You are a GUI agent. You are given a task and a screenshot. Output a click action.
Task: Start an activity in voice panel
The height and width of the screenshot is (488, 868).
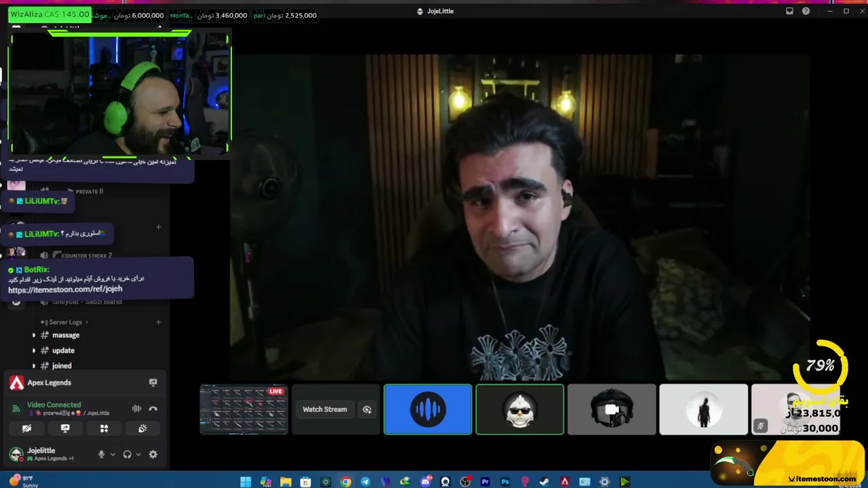104,428
